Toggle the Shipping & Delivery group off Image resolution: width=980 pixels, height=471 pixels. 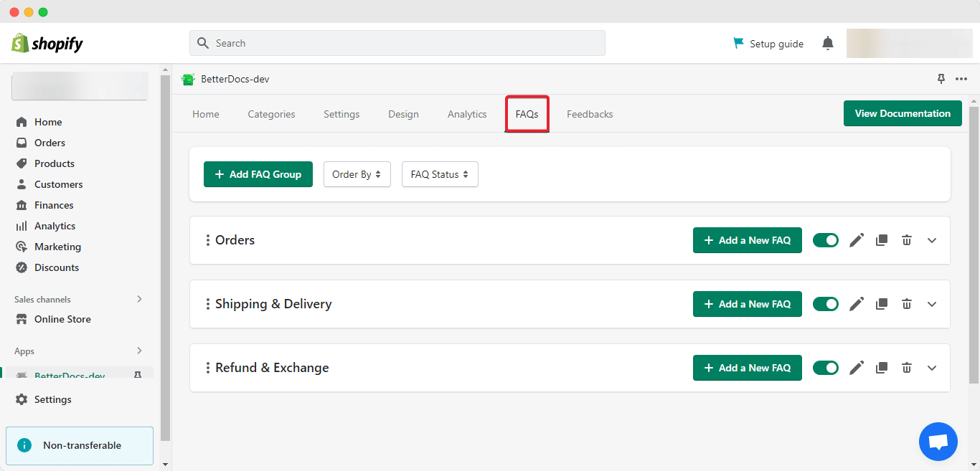[x=826, y=304]
